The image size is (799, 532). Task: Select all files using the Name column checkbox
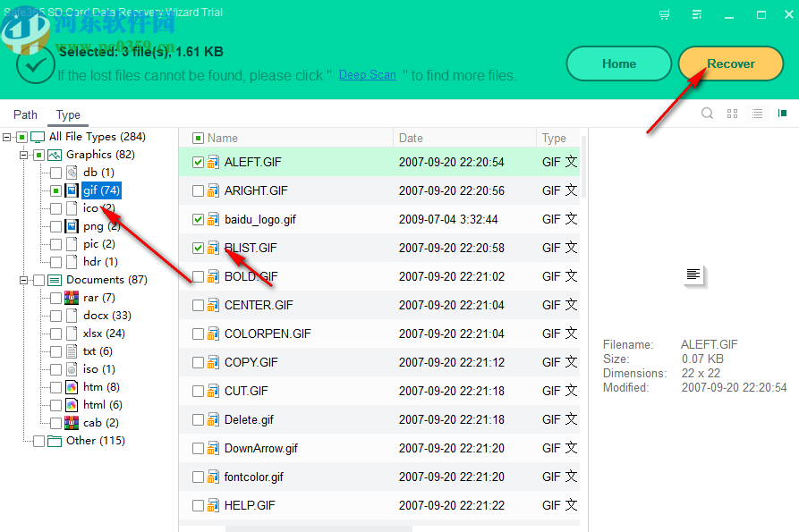[x=198, y=138]
